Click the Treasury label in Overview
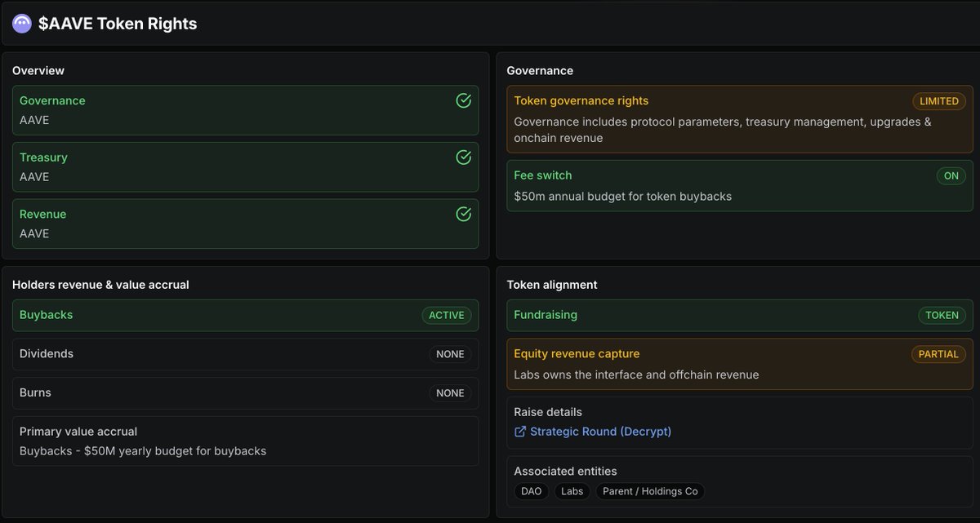Image resolution: width=980 pixels, height=523 pixels. pyautogui.click(x=43, y=157)
